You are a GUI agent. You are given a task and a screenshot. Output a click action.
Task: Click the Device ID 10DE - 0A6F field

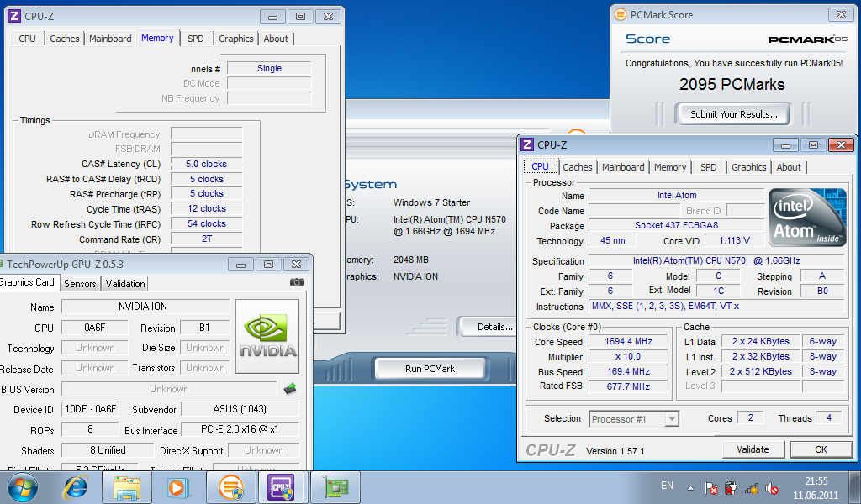click(x=90, y=409)
